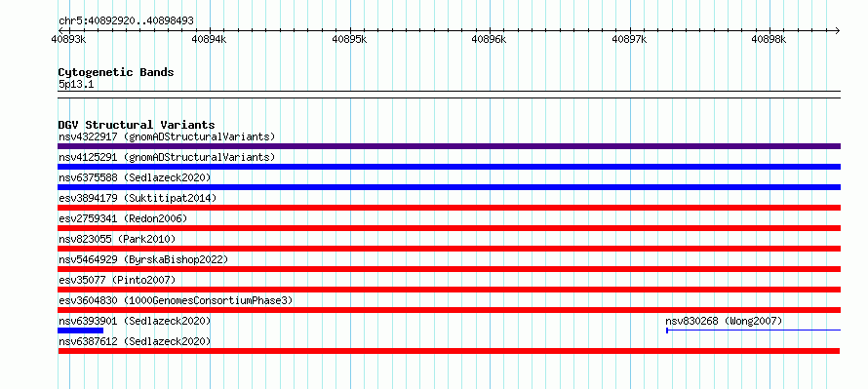Click the Cytogenetic Bands track title
Image resolution: width=868 pixels, height=389 pixels.
click(x=116, y=72)
